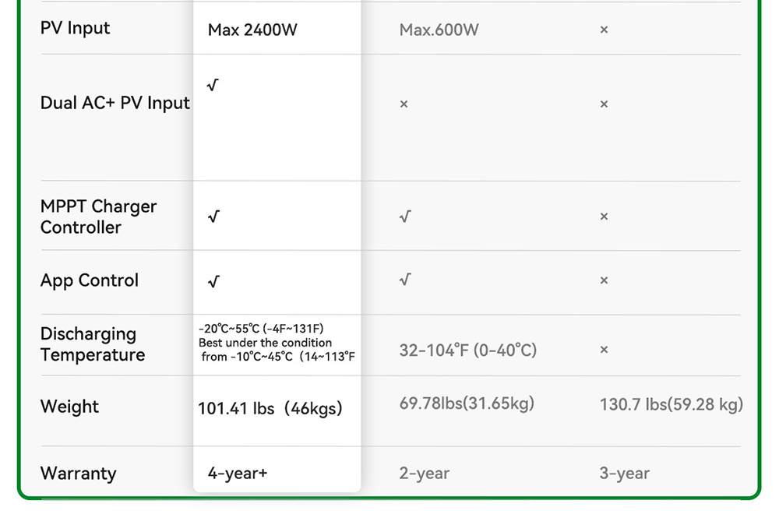
Task: Click the 4-year+ warranty value
Action: tap(238, 473)
